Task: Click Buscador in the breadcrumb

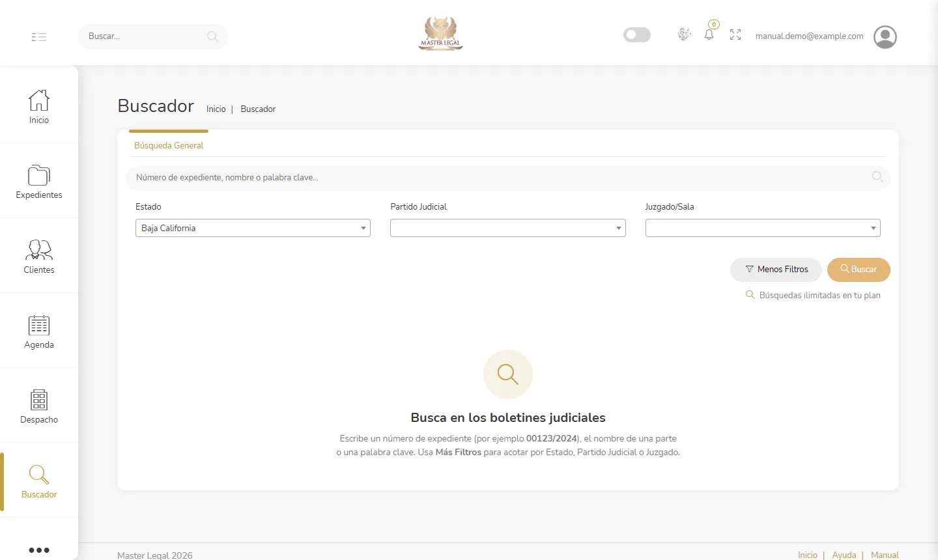Action: click(x=258, y=109)
